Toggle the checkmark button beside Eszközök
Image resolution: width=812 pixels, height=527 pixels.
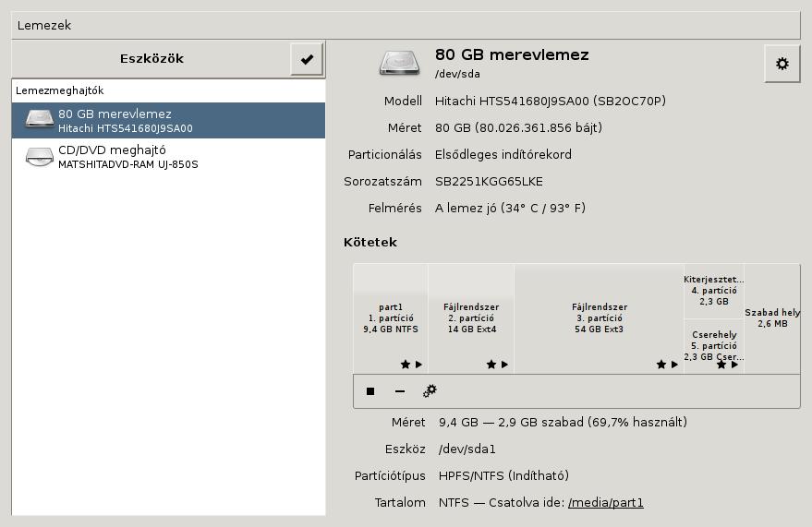pos(307,59)
